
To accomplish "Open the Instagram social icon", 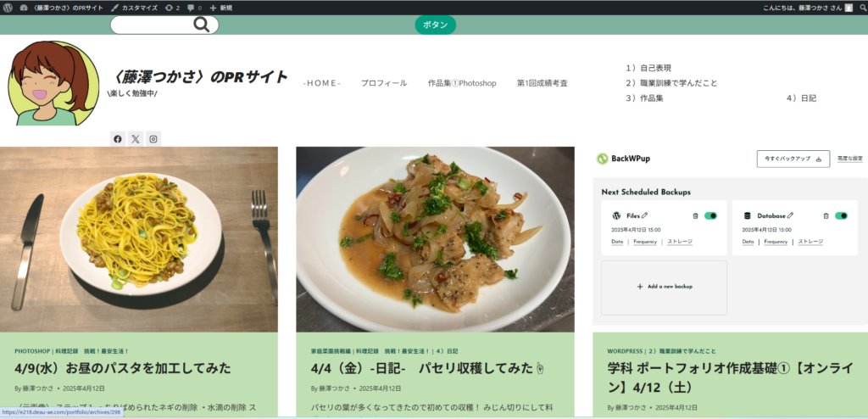I will click(153, 139).
